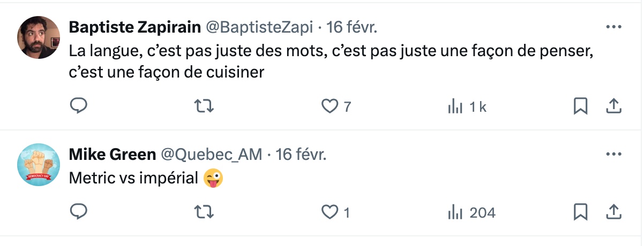The image size is (644, 246).
Task: Open Mike Green's tweet text 'Metric vs impérial'
Action: tap(134, 178)
